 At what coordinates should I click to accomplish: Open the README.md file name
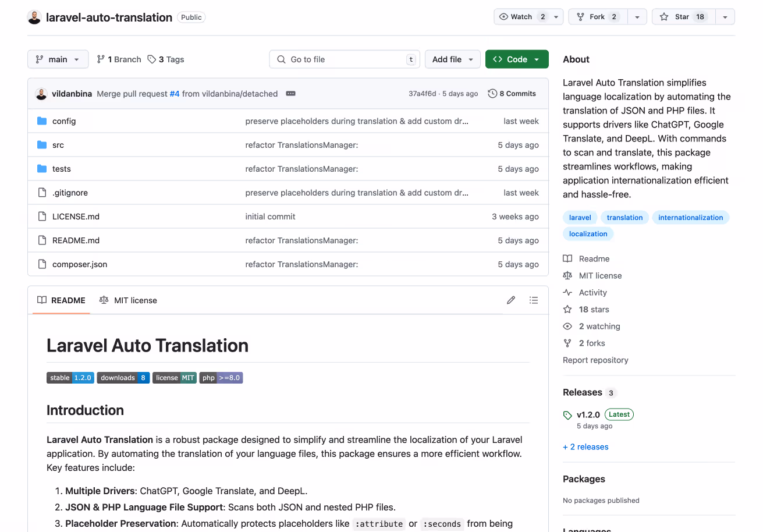tap(76, 240)
